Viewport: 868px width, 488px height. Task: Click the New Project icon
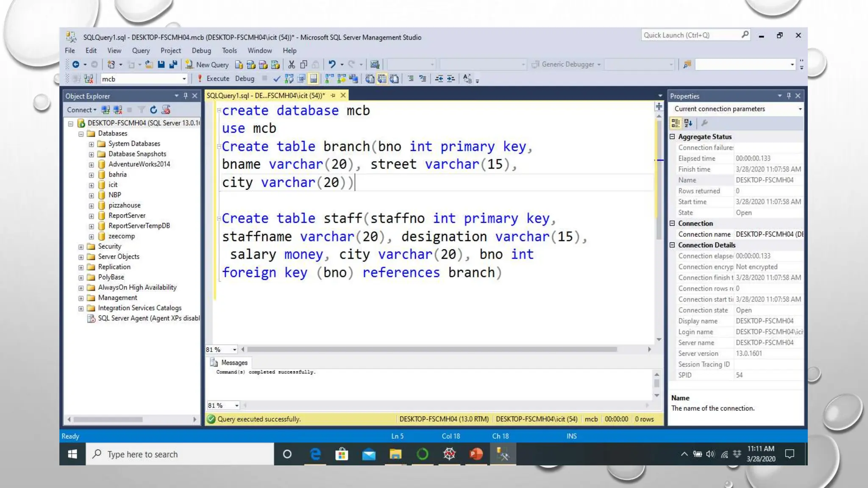111,64
